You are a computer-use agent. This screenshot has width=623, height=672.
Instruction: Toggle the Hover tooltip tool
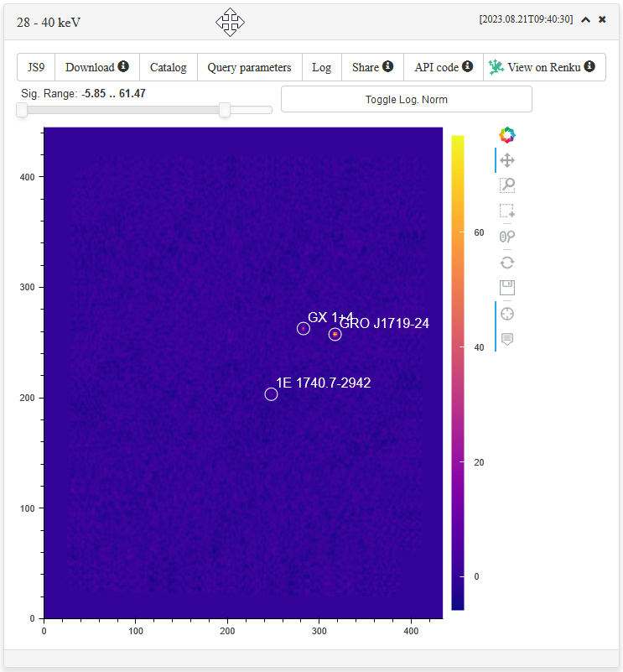tap(507, 339)
